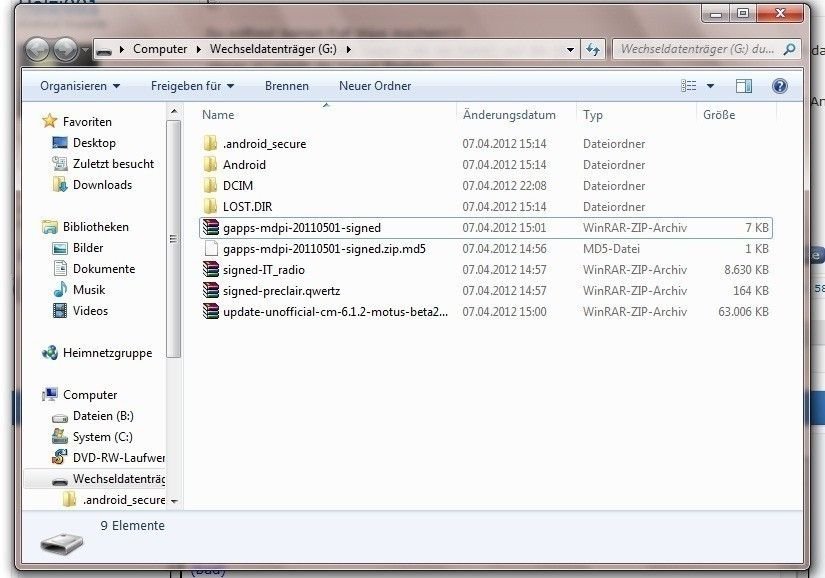The width and height of the screenshot is (825, 578).
Task: Sort by the Name column header
Action: click(x=327, y=115)
